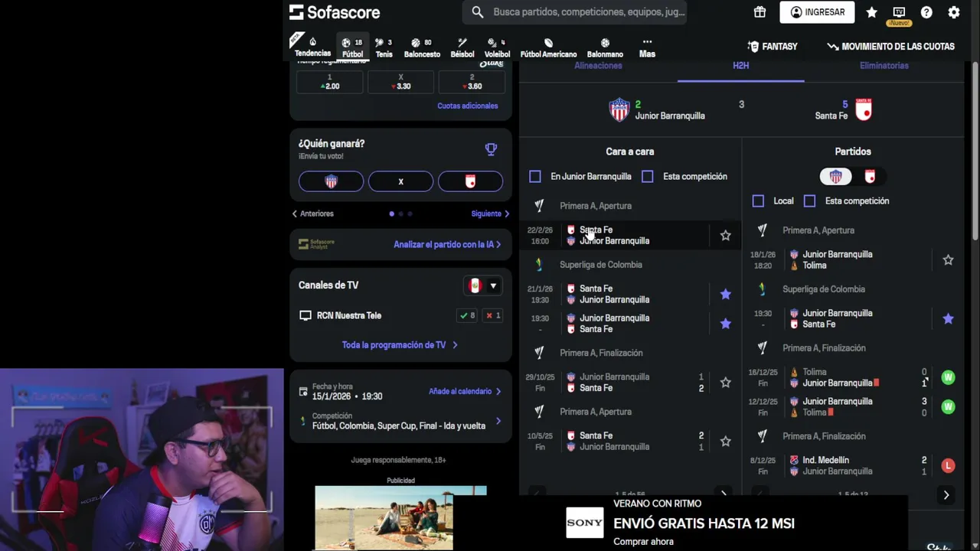Open Analizar el partido con la IA

447,245
